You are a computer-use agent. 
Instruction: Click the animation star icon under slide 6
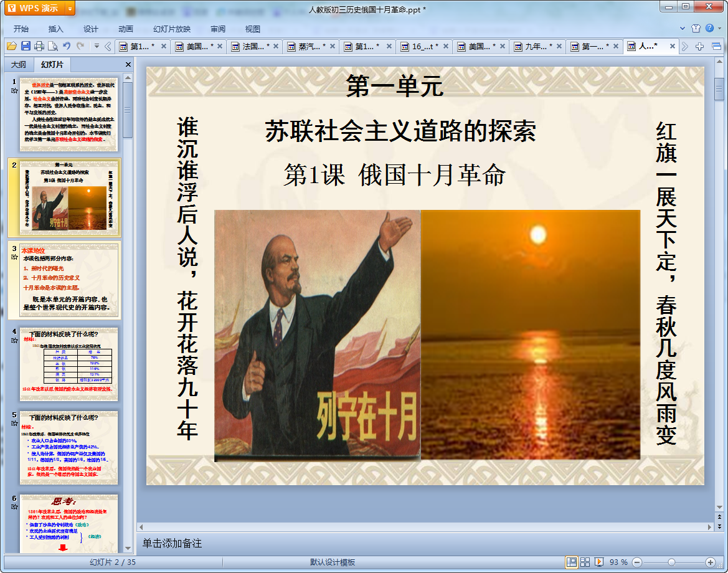[x=14, y=506]
